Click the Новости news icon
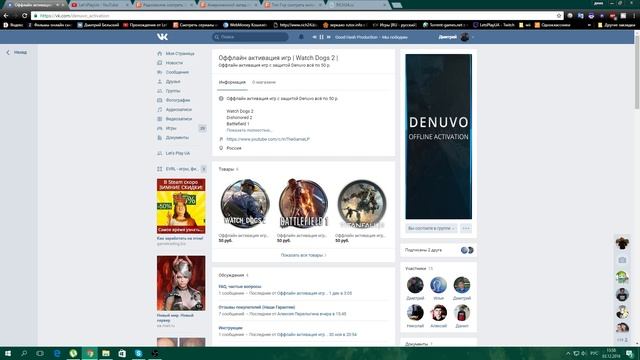Image resolution: width=640 pixels, height=360 pixels. click(160, 63)
